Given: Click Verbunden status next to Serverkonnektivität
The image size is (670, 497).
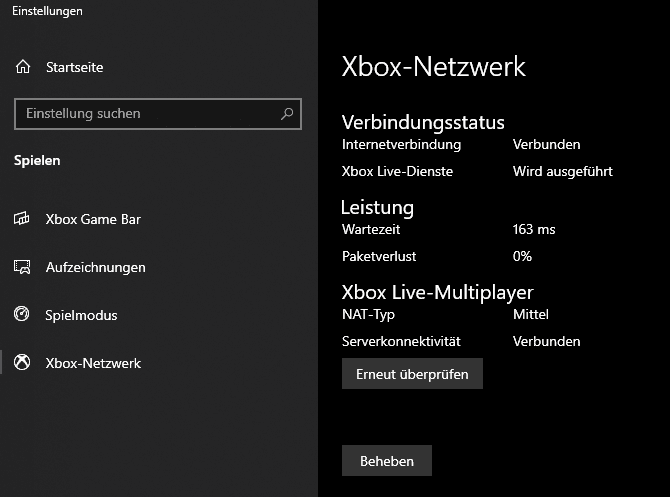Looking at the screenshot, I should [547, 341].
